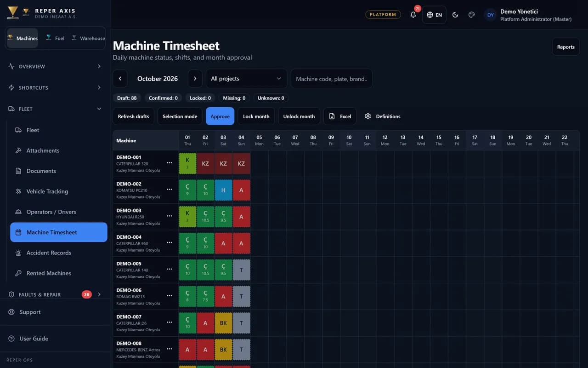The image size is (588, 368).
Task: Open Attachments sidebar item
Action: coord(59,150)
